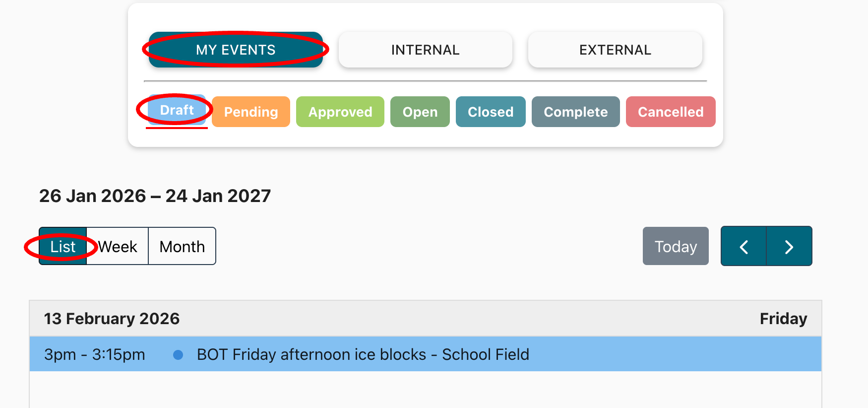Show Cancelled status events
Viewport: 868px width, 408px height.
[x=670, y=112]
